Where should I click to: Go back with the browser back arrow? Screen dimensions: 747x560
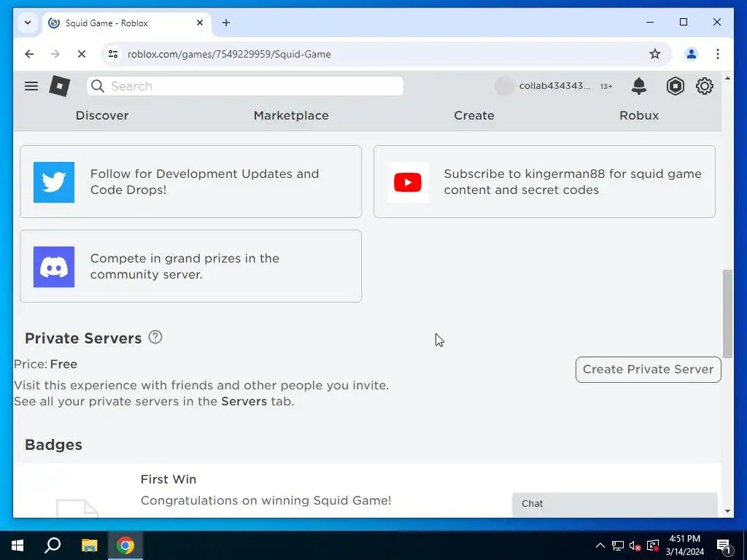click(29, 54)
